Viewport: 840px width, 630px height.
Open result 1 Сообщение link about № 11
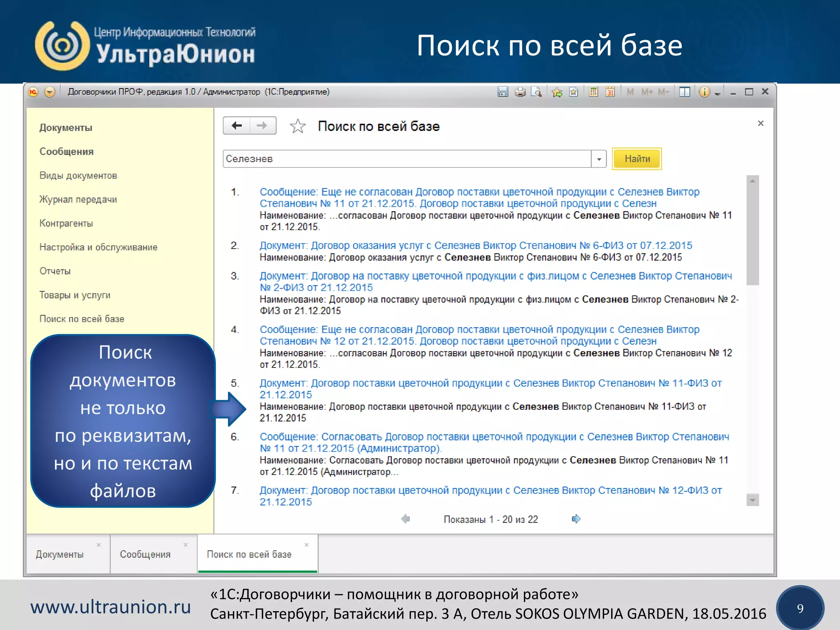[x=479, y=198]
